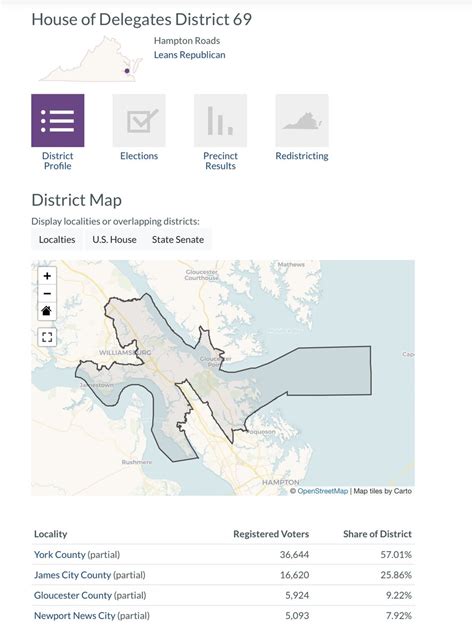Switch to the Redistricting label
This screenshot has width=474, height=639.
coord(302,156)
